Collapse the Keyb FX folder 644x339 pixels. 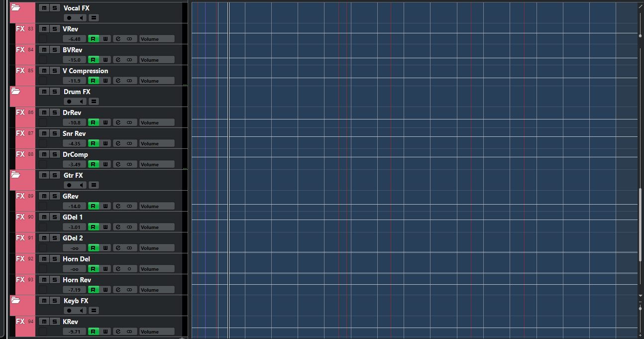[15, 301]
